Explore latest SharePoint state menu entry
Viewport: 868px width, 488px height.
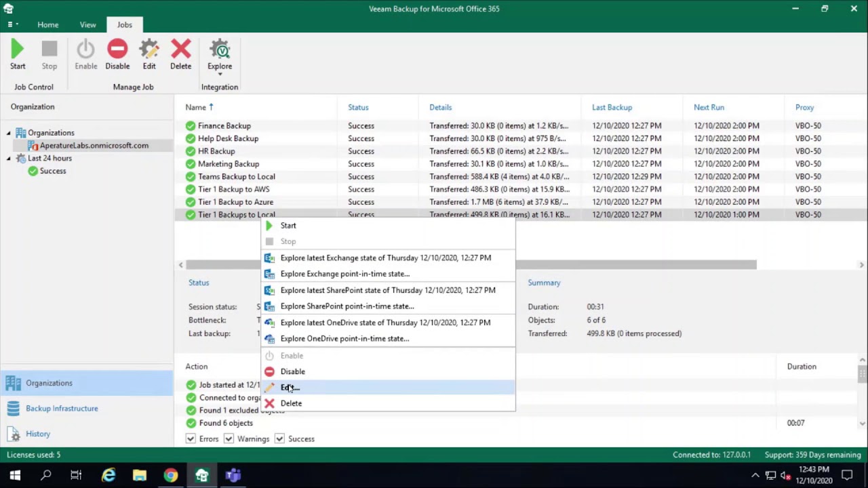coord(388,290)
